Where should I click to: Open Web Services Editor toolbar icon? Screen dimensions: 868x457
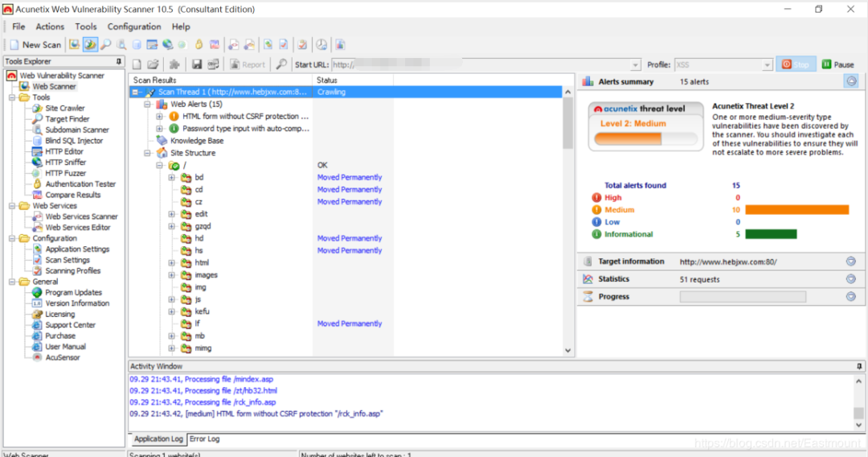250,45
